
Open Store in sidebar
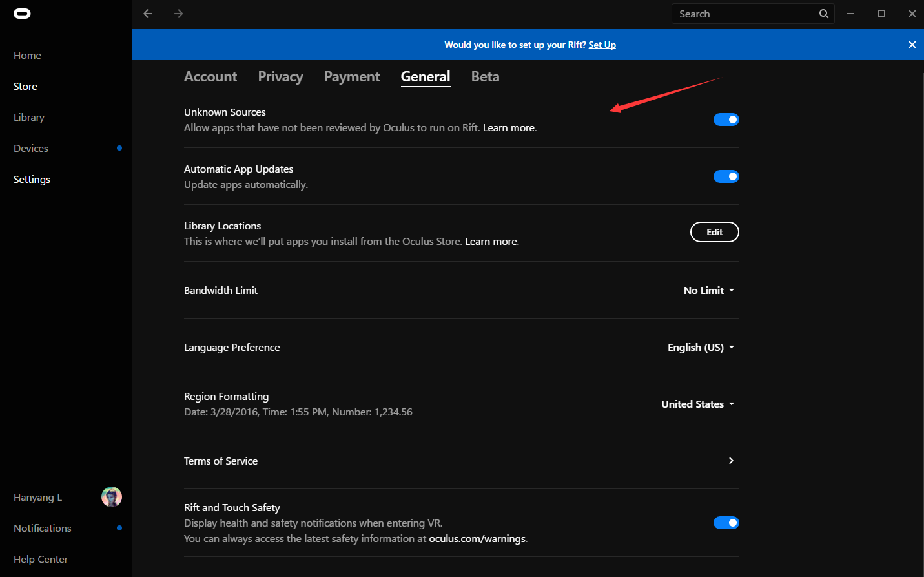[x=25, y=87]
